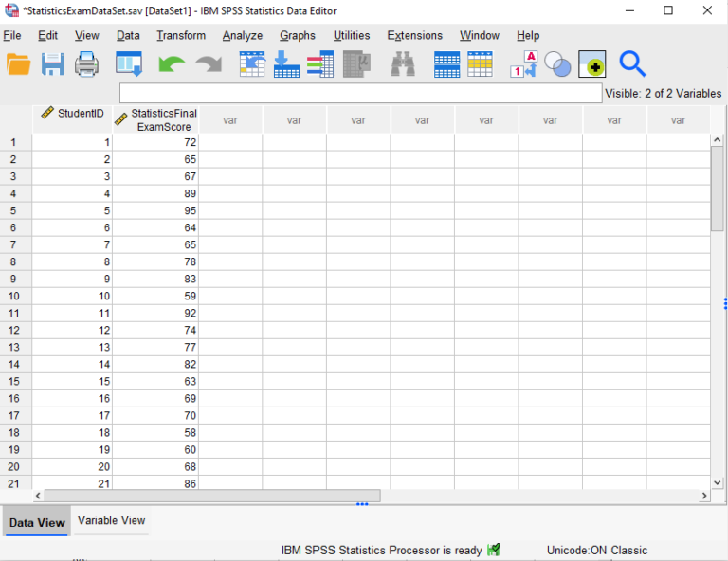
Task: Click the green Undo arrow icon
Action: pos(172,64)
